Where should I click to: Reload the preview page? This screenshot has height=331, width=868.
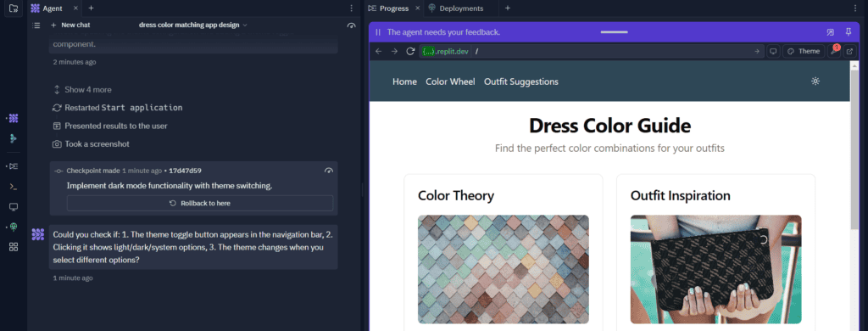(x=410, y=51)
